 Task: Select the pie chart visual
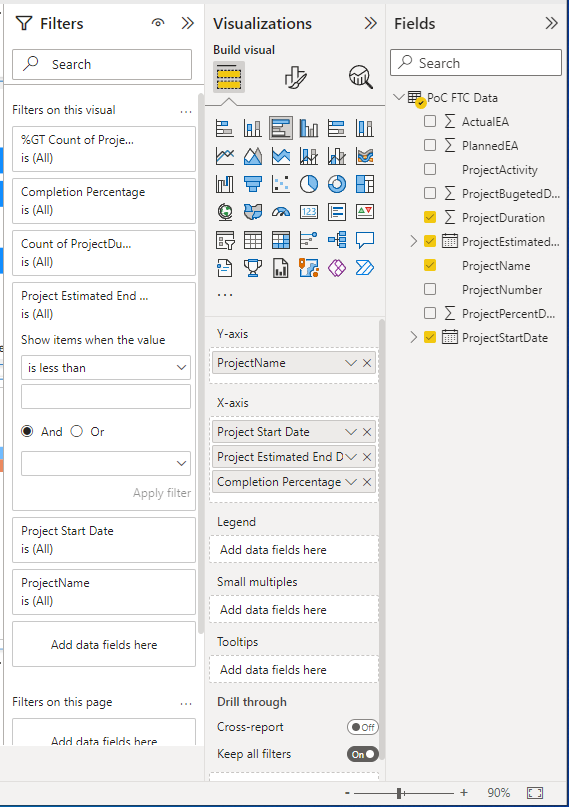[309, 184]
